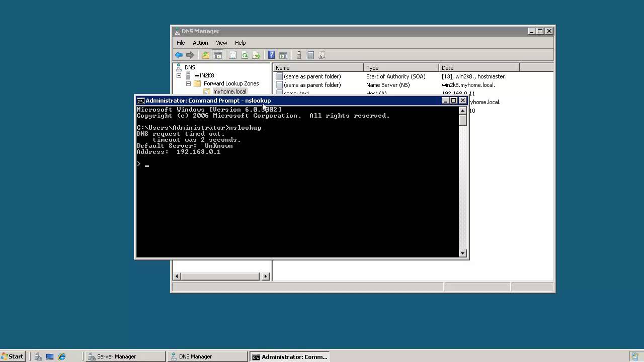
Task: Go back with DNS Manager Back arrow
Action: (179, 55)
